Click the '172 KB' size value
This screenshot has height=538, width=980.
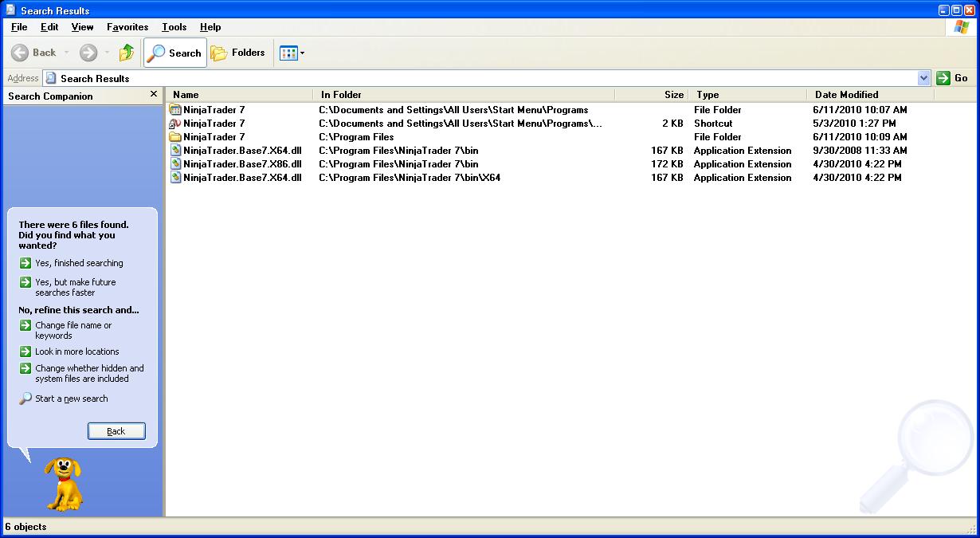pyautogui.click(x=667, y=164)
